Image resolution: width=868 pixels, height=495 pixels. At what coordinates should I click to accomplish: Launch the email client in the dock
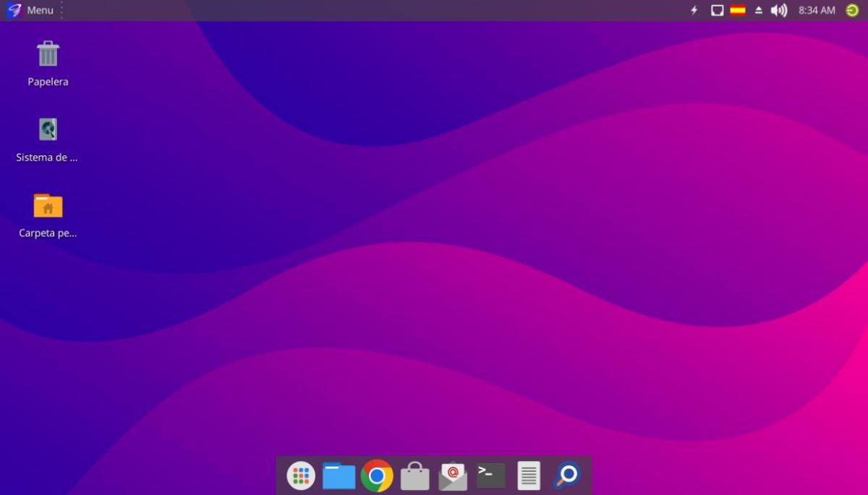coord(453,475)
